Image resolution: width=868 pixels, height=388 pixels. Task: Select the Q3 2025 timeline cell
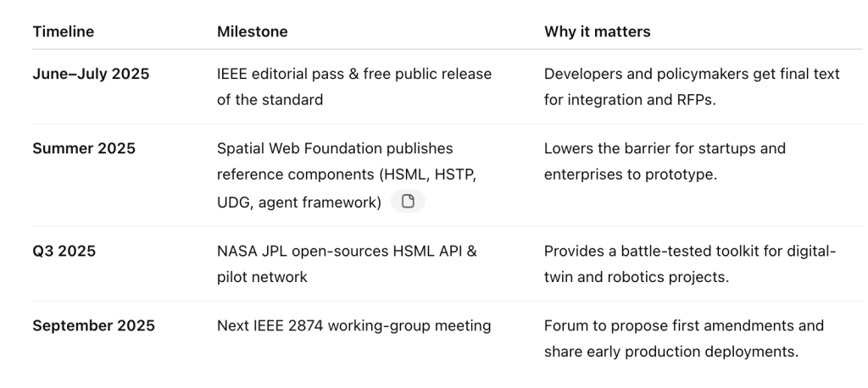(64, 252)
